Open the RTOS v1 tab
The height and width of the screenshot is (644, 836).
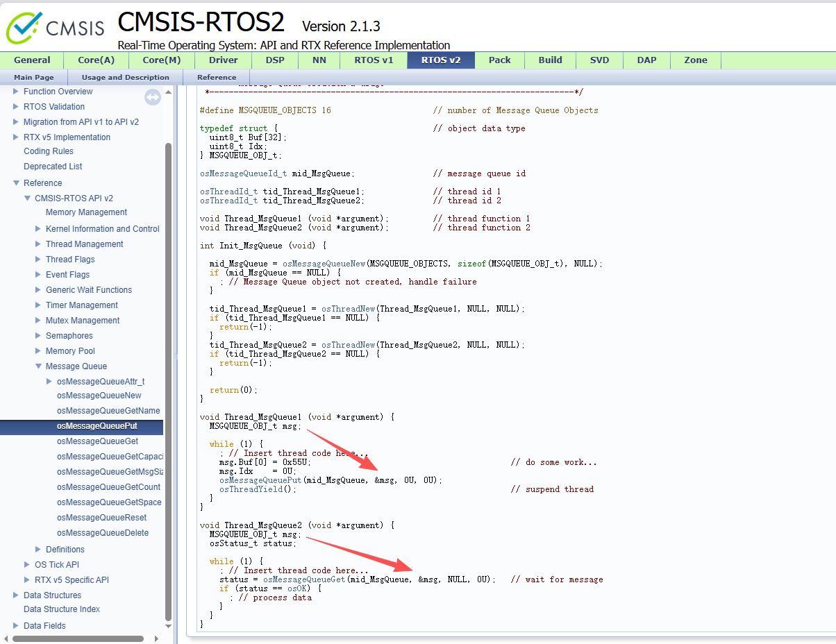(x=374, y=60)
